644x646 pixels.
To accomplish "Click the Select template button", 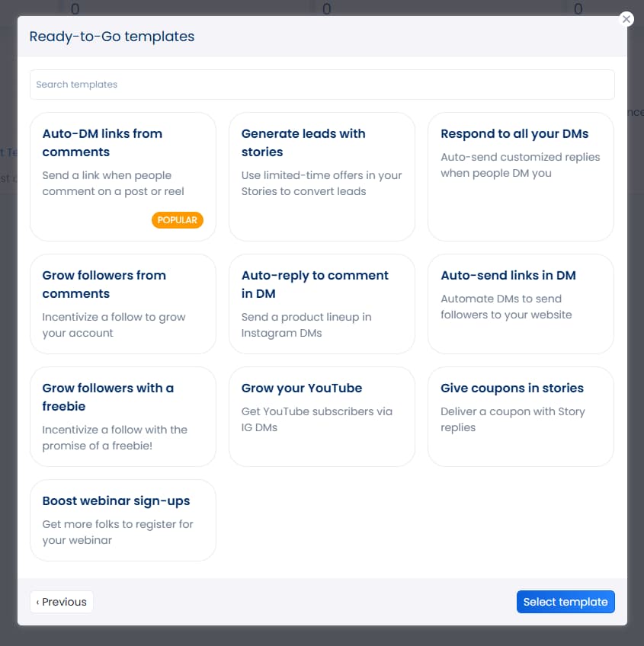I will (x=566, y=602).
